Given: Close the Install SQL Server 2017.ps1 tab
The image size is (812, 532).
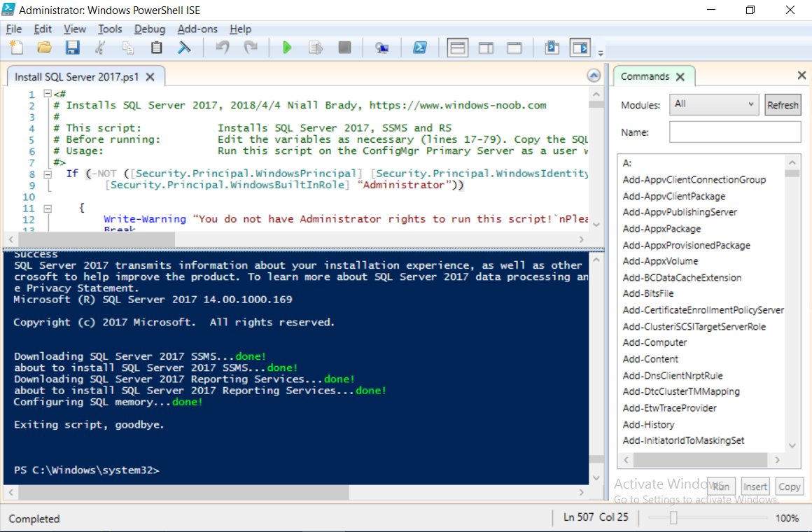Looking at the screenshot, I should tap(150, 77).
